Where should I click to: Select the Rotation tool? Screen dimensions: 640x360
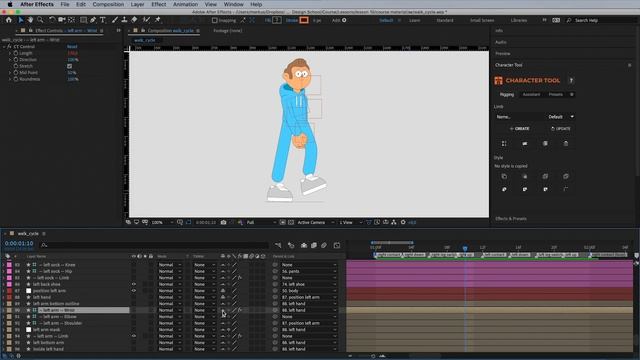[x=52, y=20]
